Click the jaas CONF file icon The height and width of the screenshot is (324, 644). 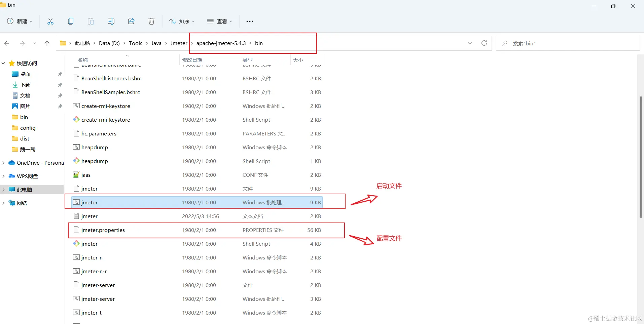[x=76, y=174]
